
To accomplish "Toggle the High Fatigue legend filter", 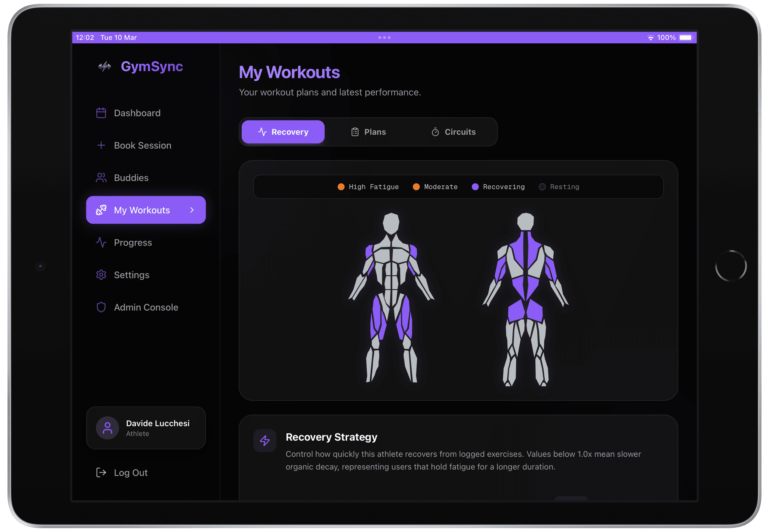I will pyautogui.click(x=368, y=187).
